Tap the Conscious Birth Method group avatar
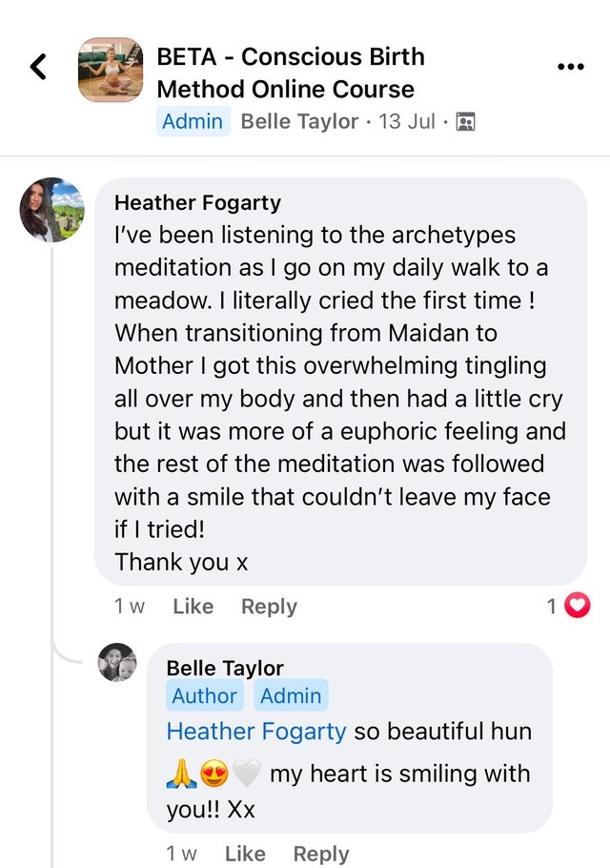 coord(111,70)
